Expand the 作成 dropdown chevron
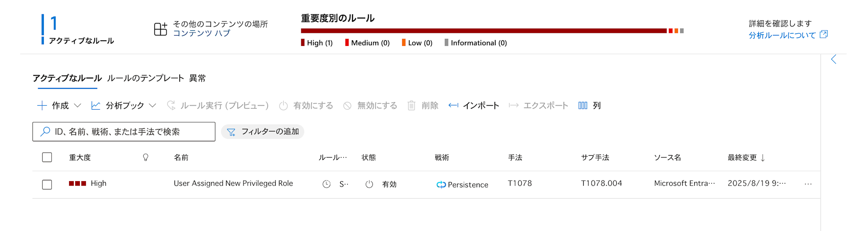868x231 pixels. click(78, 105)
